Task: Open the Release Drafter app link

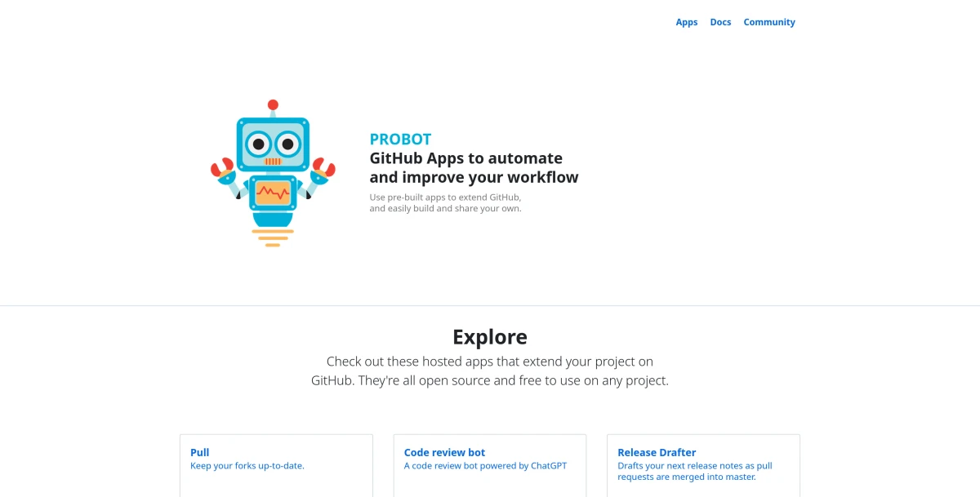Action: pos(657,452)
